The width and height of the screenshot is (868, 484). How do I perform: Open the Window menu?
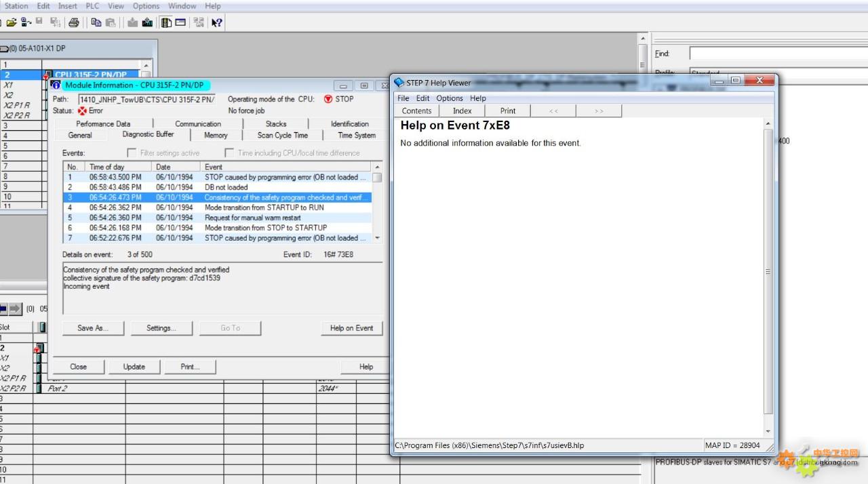pos(182,6)
